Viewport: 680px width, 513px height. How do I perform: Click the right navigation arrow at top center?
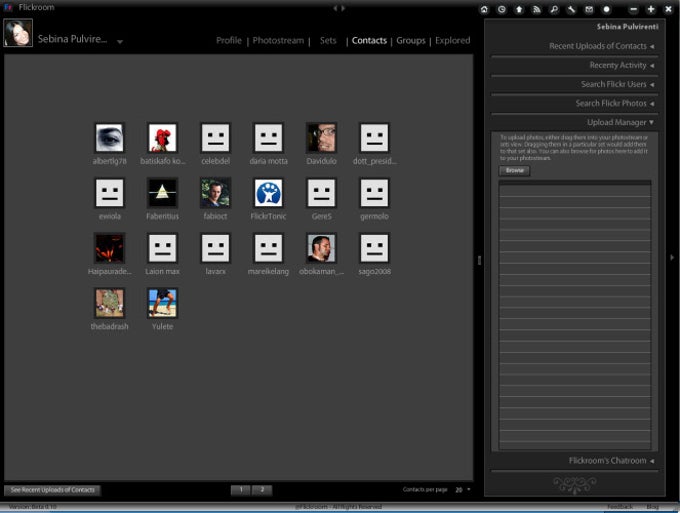[x=343, y=8]
